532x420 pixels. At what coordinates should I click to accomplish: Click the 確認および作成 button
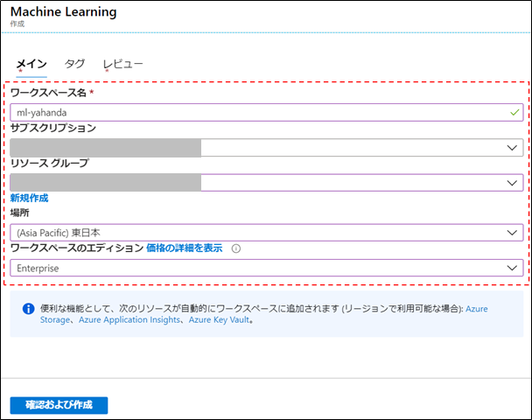[59, 405]
